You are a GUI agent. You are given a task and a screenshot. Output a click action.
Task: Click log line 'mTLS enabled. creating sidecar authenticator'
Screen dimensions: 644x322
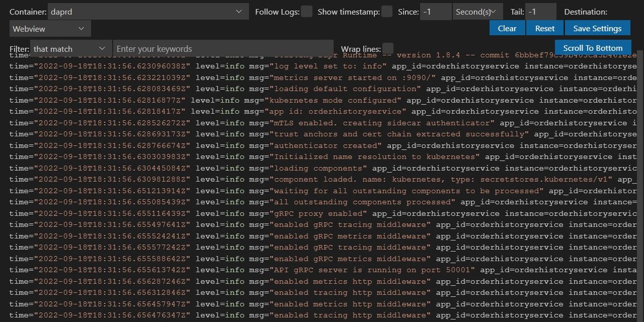coord(322,123)
